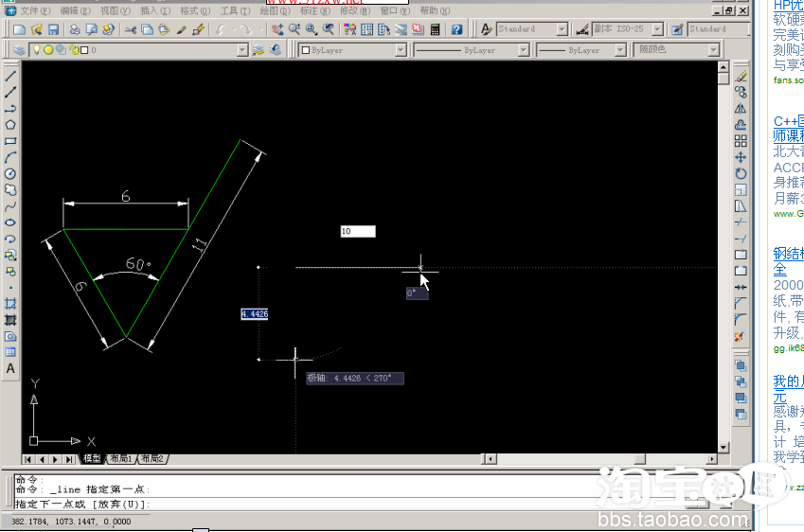Click the Save icon in toolbar
Viewport: 804px width, 532px height.
(53, 30)
